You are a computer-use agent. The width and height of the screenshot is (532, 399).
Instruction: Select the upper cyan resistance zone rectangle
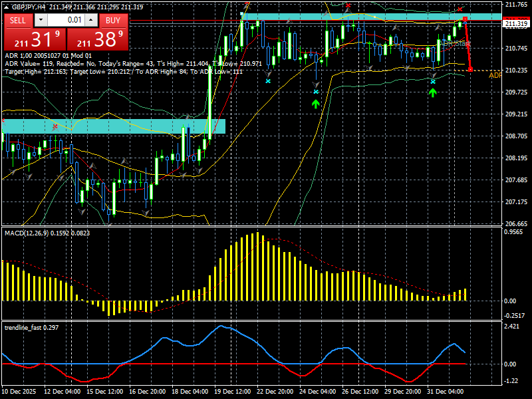(x=372, y=17)
